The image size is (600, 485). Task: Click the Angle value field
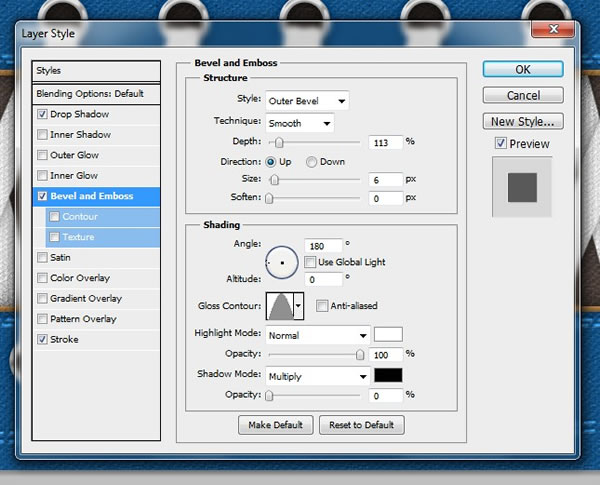coord(323,246)
